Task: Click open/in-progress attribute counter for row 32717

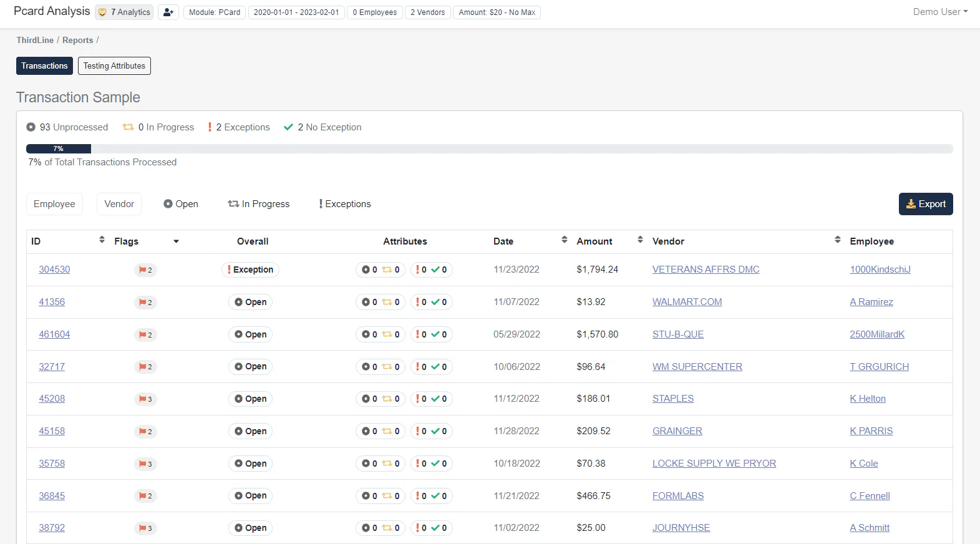Action: click(381, 367)
